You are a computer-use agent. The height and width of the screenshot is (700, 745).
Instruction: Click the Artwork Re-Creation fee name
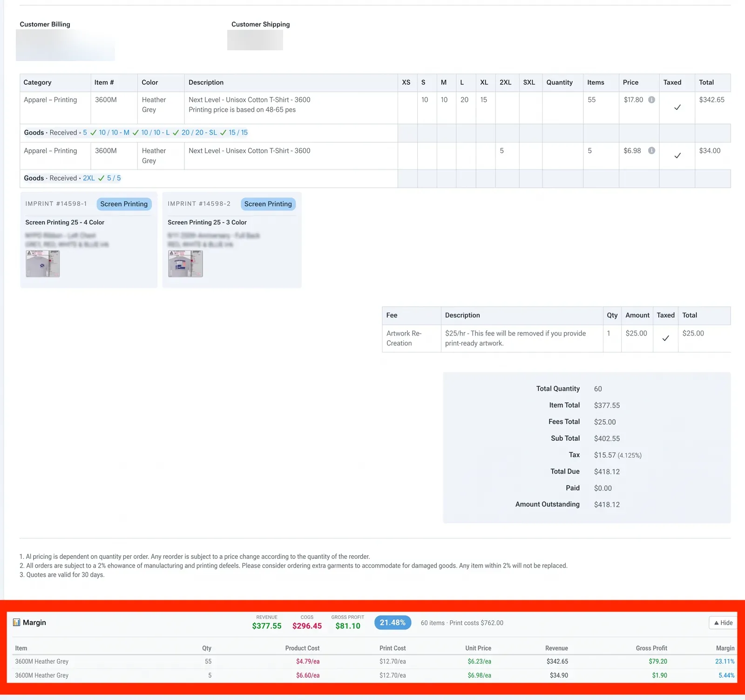(x=404, y=338)
